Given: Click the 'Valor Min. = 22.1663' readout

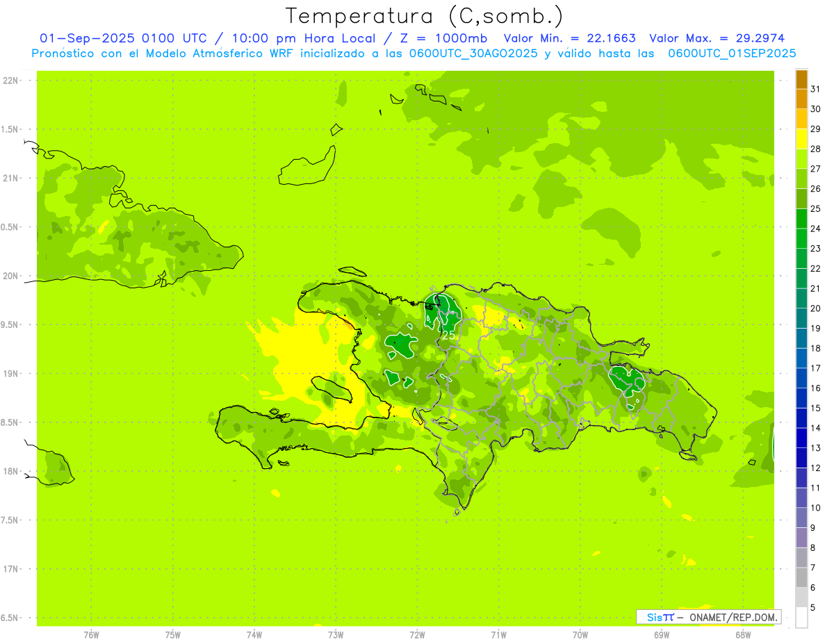Looking at the screenshot, I should coord(570,38).
